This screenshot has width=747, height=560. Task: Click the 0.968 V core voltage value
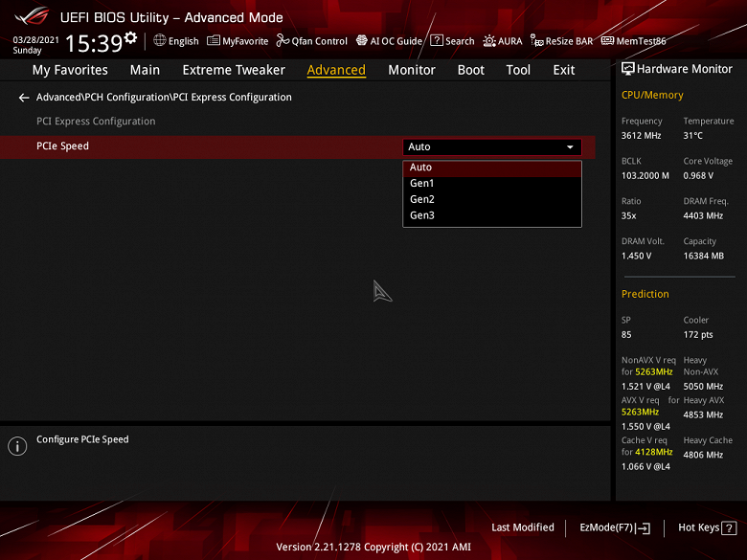[x=698, y=176]
